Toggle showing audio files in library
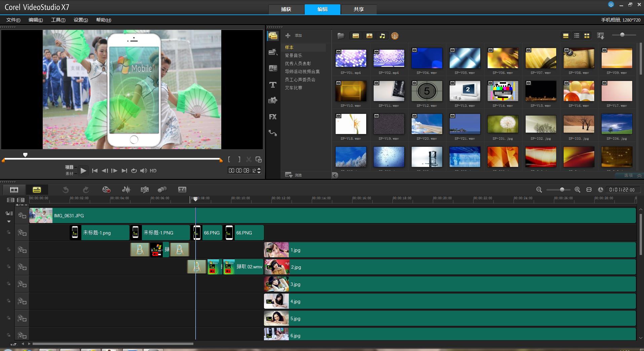The height and width of the screenshot is (351, 644). 382,36
